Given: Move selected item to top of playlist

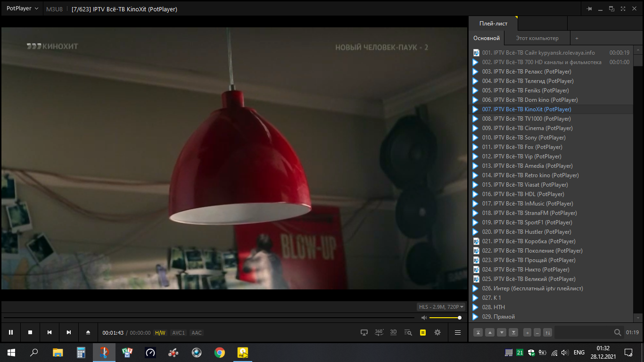Looking at the screenshot, I should (478, 332).
